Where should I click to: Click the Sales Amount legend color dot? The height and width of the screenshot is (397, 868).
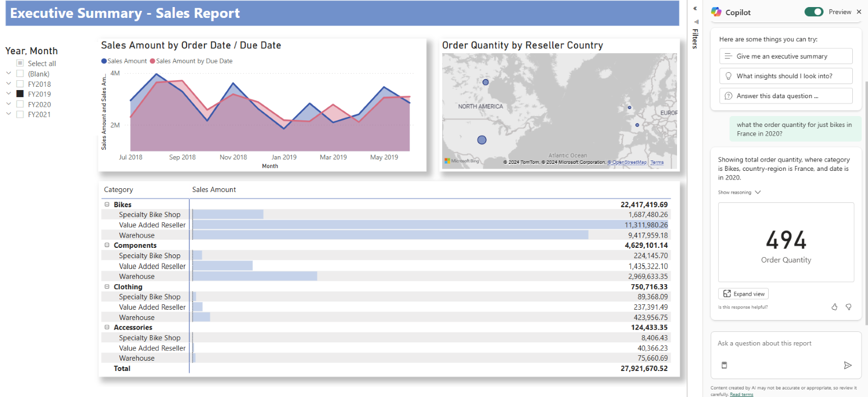click(x=104, y=61)
